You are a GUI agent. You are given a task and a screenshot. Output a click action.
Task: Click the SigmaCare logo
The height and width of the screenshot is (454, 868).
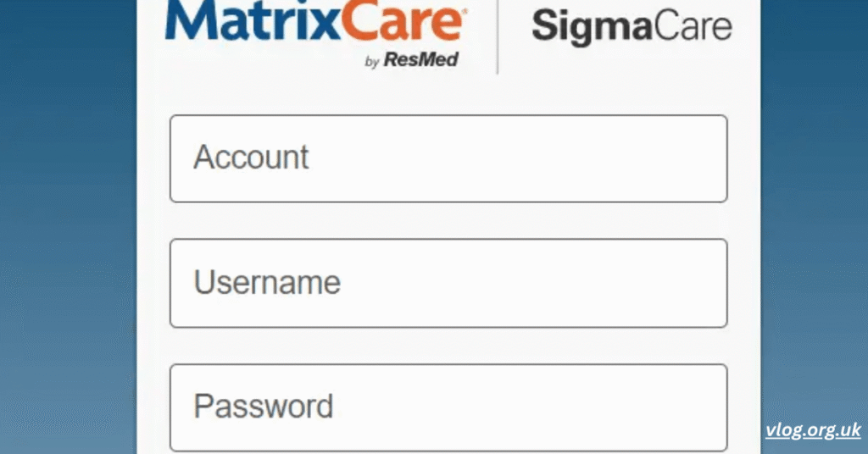click(632, 27)
